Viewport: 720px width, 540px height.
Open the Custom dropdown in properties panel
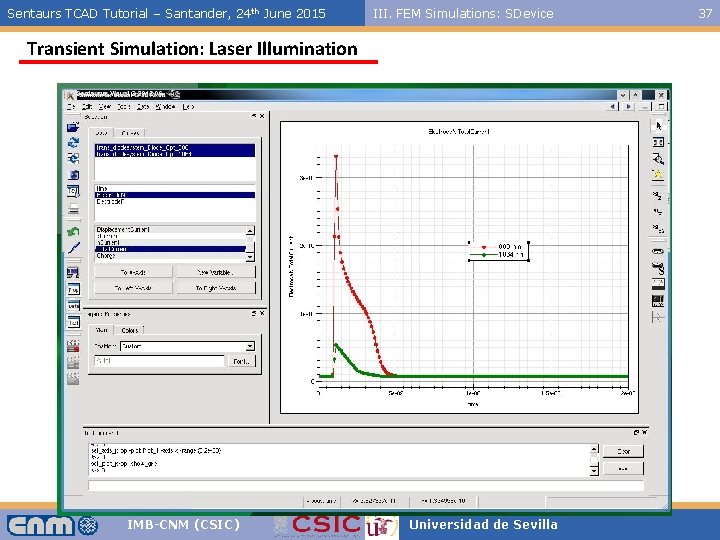(x=187, y=346)
